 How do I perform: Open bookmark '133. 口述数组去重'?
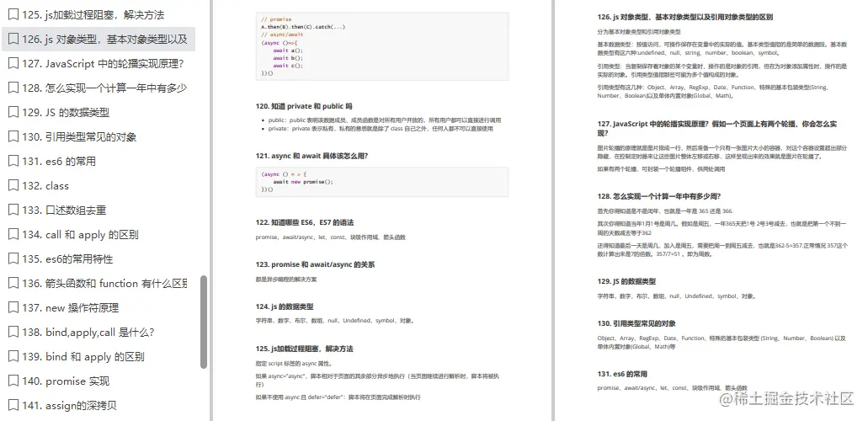[x=64, y=210]
